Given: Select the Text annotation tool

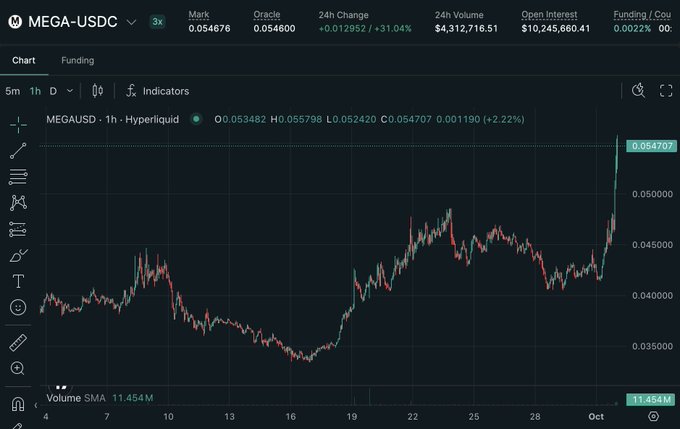Looking at the screenshot, I should 18,282.
